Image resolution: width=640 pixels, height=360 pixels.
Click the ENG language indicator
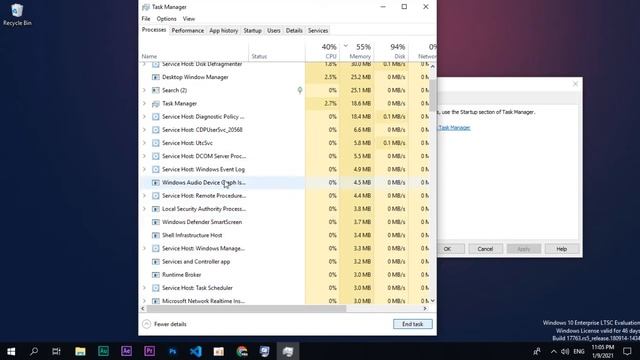[579, 351]
